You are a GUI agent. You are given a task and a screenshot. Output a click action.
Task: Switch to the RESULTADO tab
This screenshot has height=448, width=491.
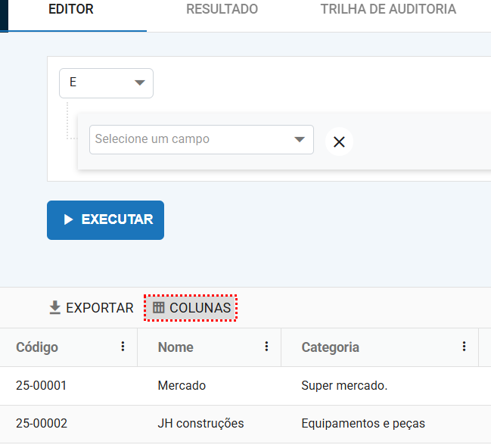[222, 10]
